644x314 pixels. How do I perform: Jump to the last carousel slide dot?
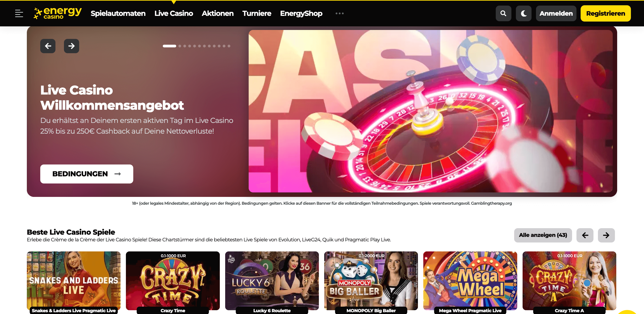point(229,46)
